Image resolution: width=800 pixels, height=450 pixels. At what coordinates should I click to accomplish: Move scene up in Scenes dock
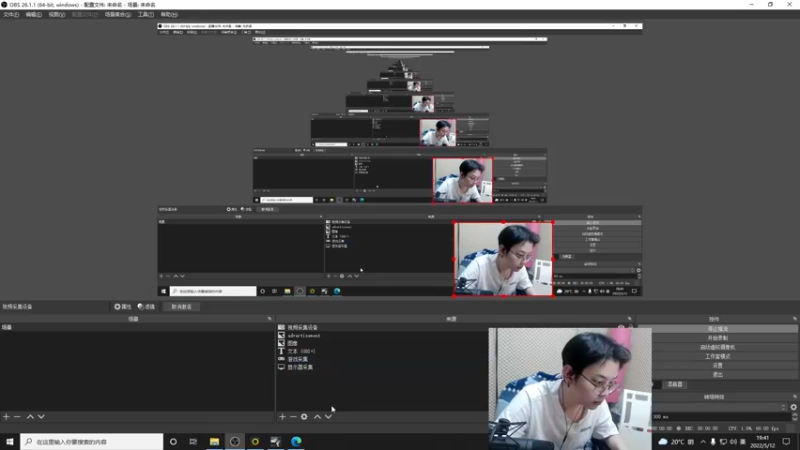pos(30,417)
